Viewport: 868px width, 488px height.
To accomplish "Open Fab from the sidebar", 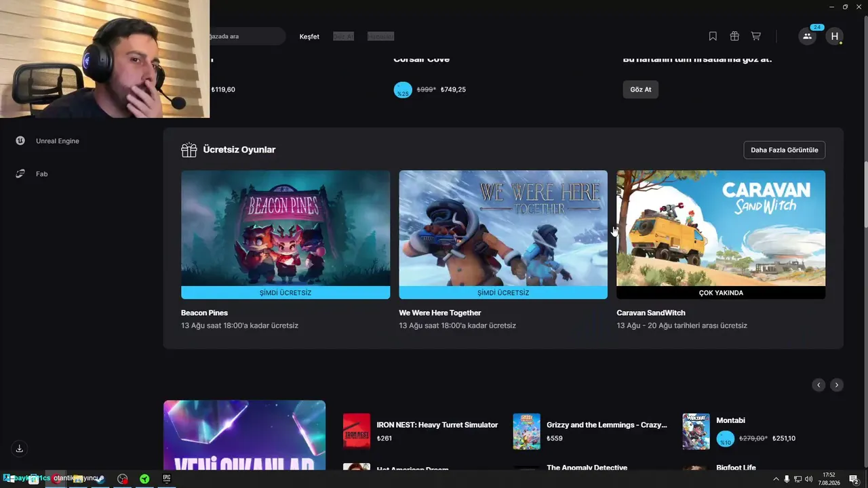I will 41,174.
